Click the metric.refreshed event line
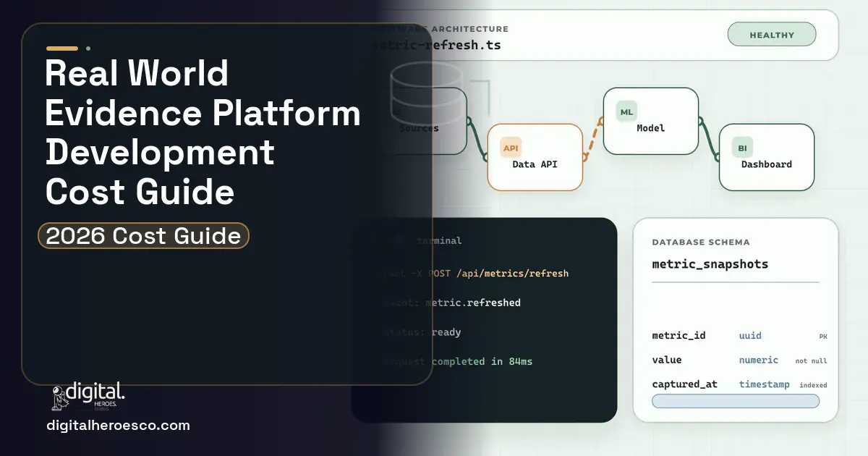 click(x=452, y=303)
